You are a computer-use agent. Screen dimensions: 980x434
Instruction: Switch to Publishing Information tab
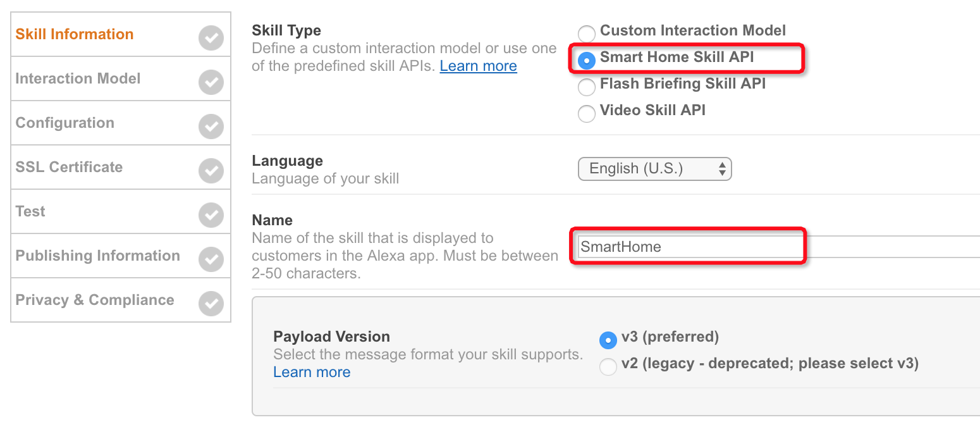point(98,256)
